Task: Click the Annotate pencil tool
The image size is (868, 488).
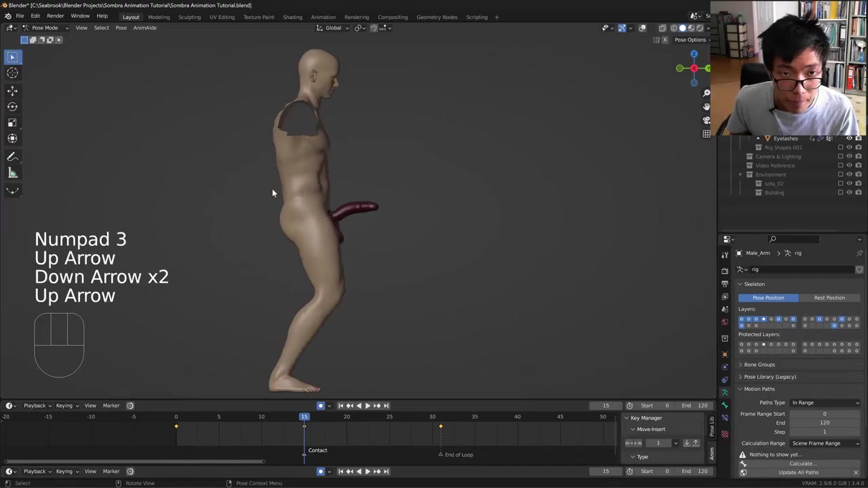Action: (x=12, y=157)
